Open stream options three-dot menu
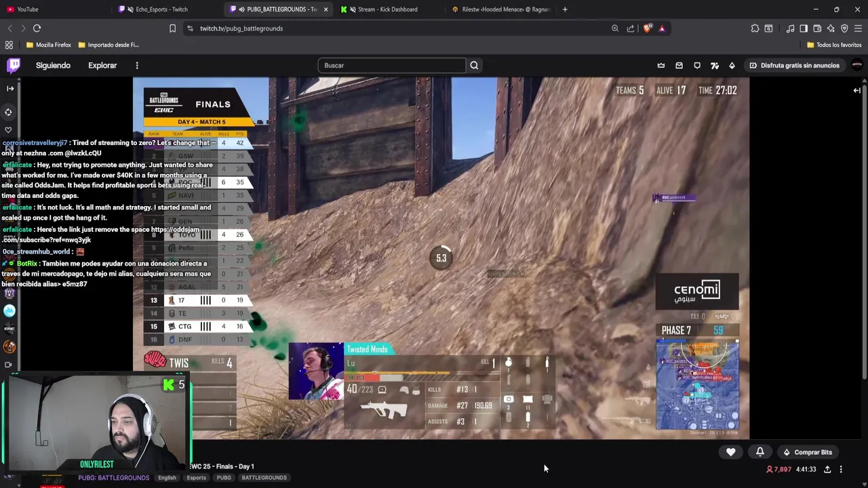868x488 pixels. tap(841, 469)
